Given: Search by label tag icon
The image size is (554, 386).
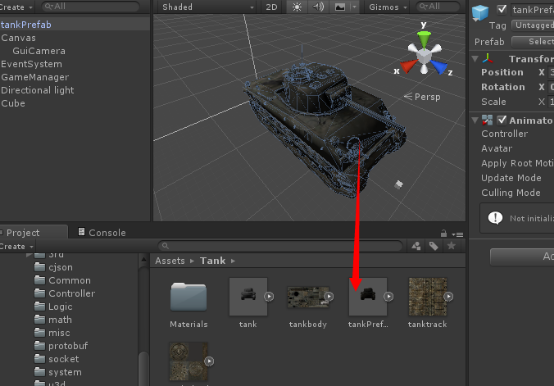Looking at the screenshot, I should (x=434, y=246).
